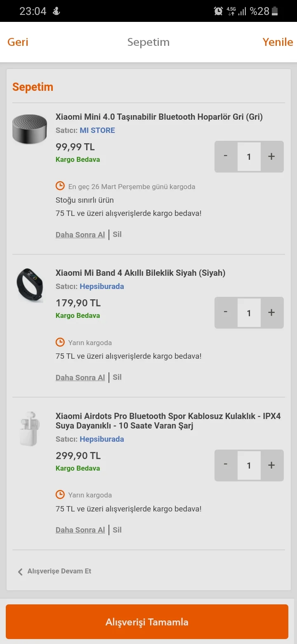Remove Xiaomi speaker with Sil
The image size is (297, 644).
(117, 234)
